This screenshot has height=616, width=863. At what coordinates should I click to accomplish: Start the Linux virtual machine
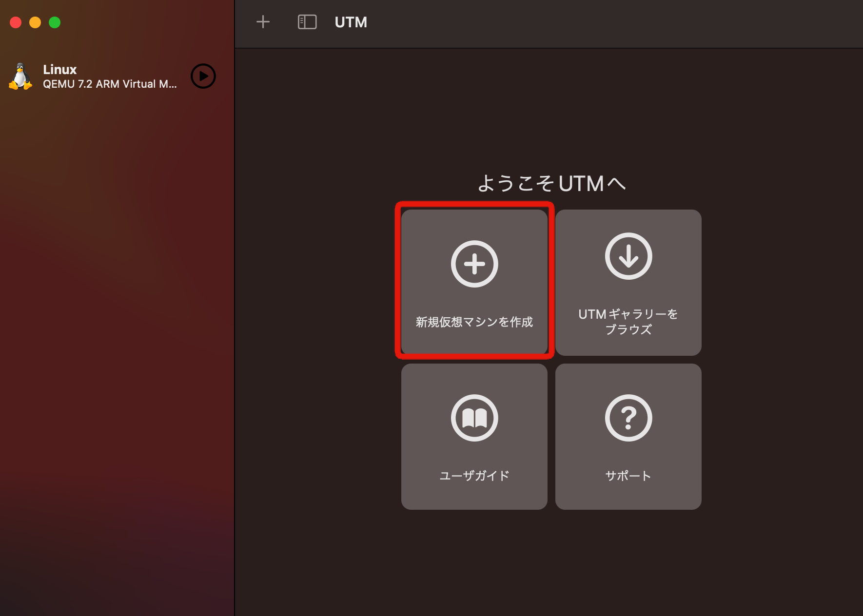tap(203, 76)
